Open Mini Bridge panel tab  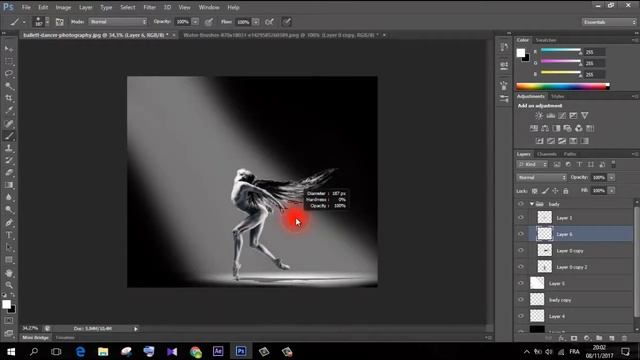click(36, 338)
